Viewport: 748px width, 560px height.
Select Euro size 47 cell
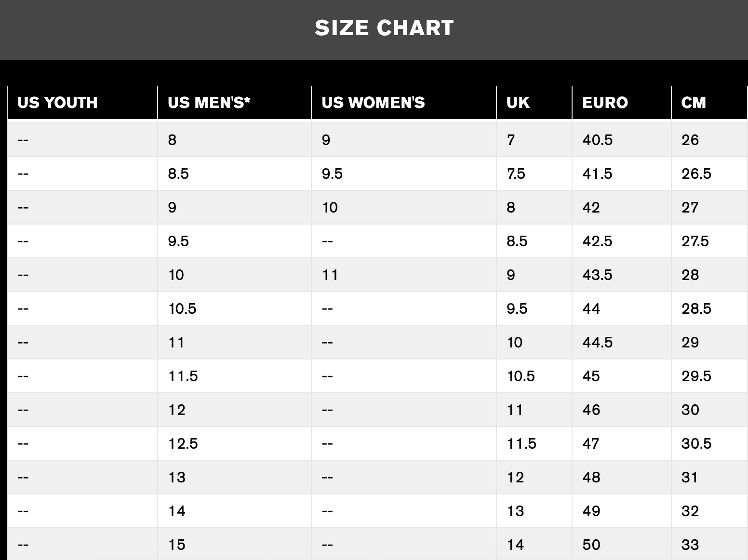coord(622,443)
